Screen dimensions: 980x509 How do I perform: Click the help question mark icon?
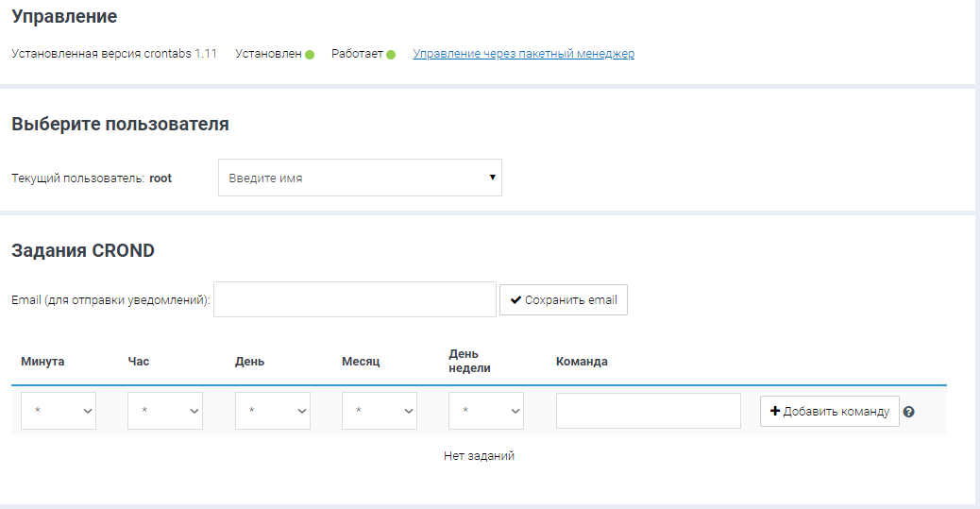point(909,412)
